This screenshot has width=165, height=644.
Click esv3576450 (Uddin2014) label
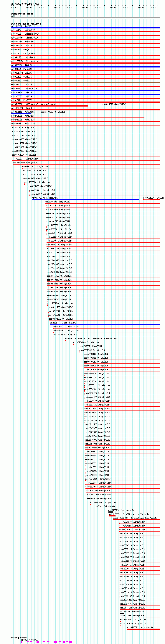click(x=23, y=65)
